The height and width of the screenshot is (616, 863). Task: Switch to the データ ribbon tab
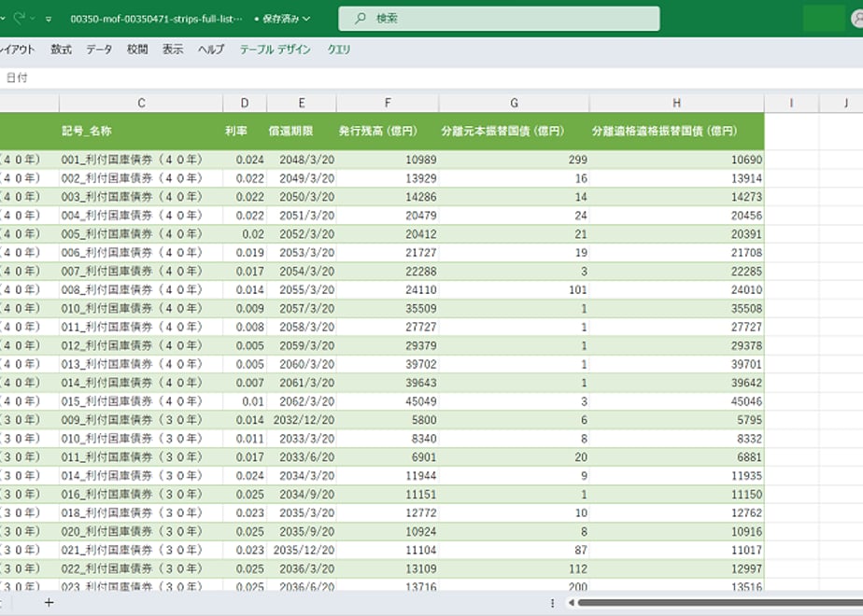click(x=99, y=49)
